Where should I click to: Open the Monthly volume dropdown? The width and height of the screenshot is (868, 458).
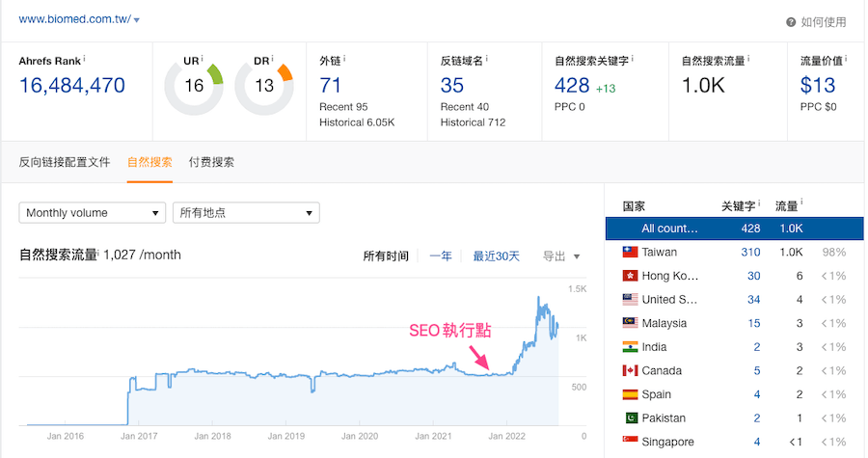point(93,213)
